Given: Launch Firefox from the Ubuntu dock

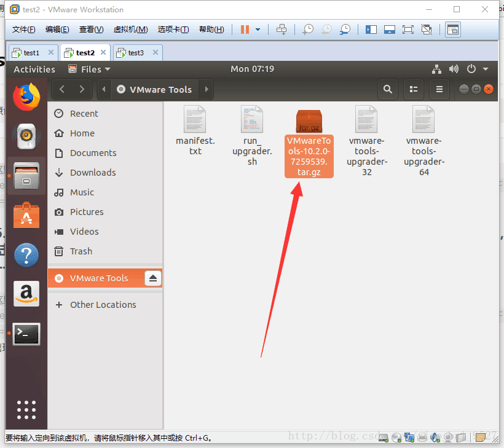Looking at the screenshot, I should click(x=26, y=96).
